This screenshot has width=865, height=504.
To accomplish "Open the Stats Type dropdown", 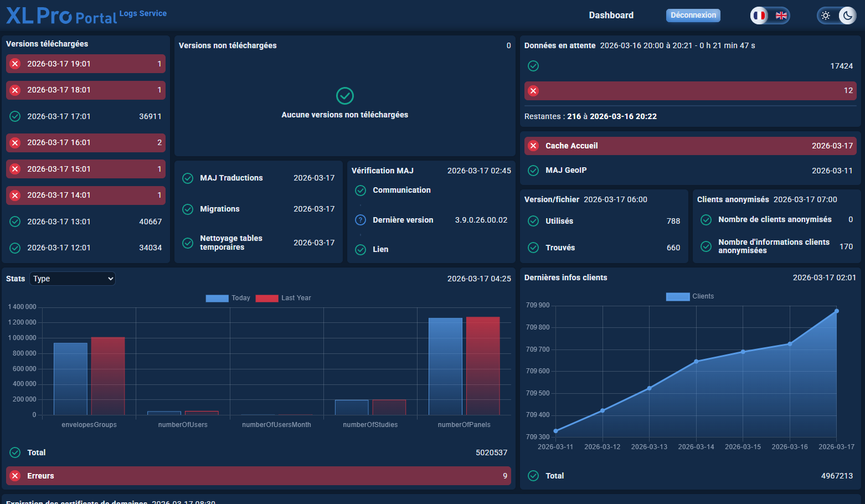I will [73, 279].
